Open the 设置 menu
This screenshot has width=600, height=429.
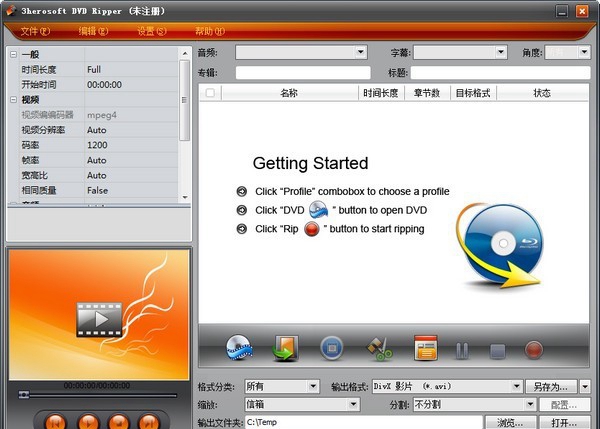(x=152, y=31)
